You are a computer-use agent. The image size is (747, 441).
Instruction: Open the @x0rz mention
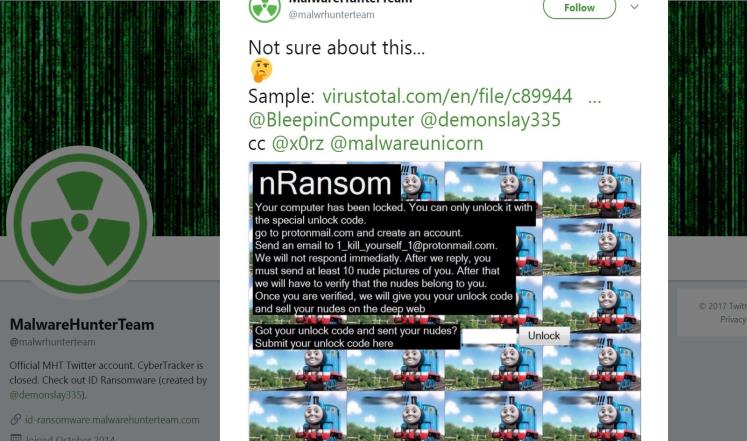click(x=297, y=143)
